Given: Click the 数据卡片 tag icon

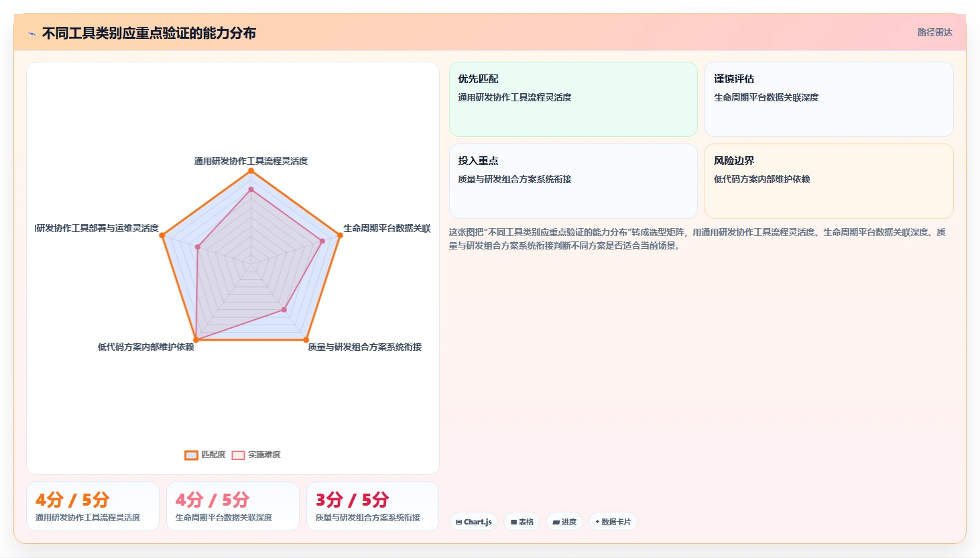Looking at the screenshot, I should [597, 522].
